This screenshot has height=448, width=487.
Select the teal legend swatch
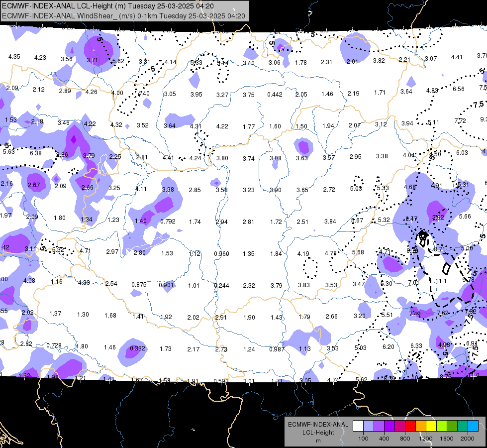coord(463,426)
